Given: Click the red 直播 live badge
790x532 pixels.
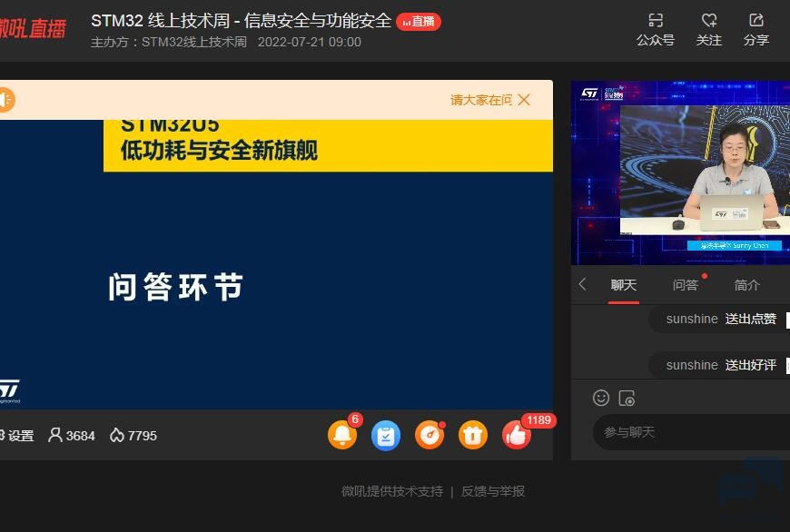Looking at the screenshot, I should 419,22.
